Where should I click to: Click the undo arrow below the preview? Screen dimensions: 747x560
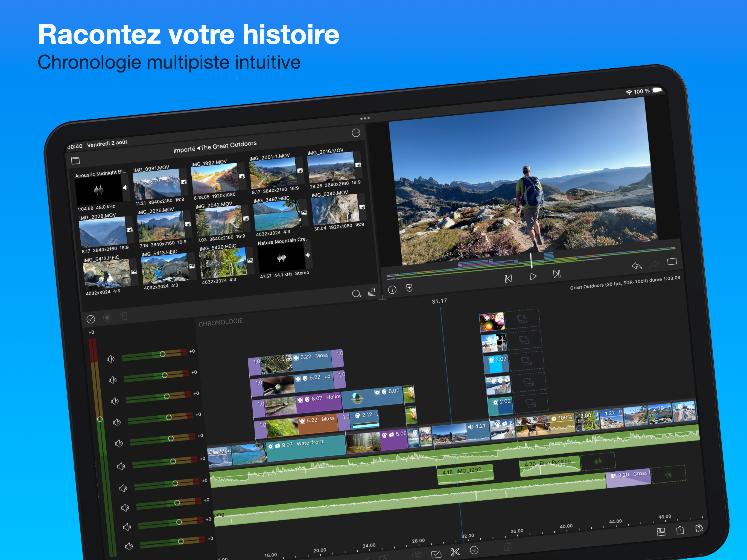pos(637,266)
